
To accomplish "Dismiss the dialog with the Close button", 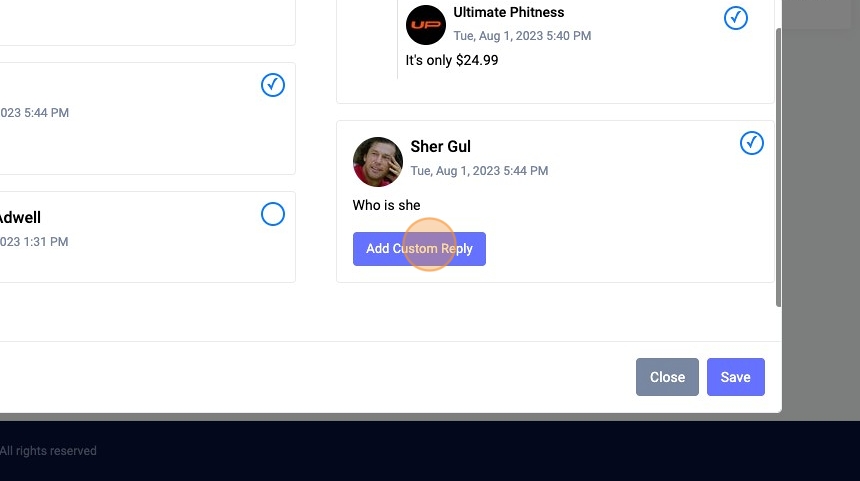I will click(667, 377).
